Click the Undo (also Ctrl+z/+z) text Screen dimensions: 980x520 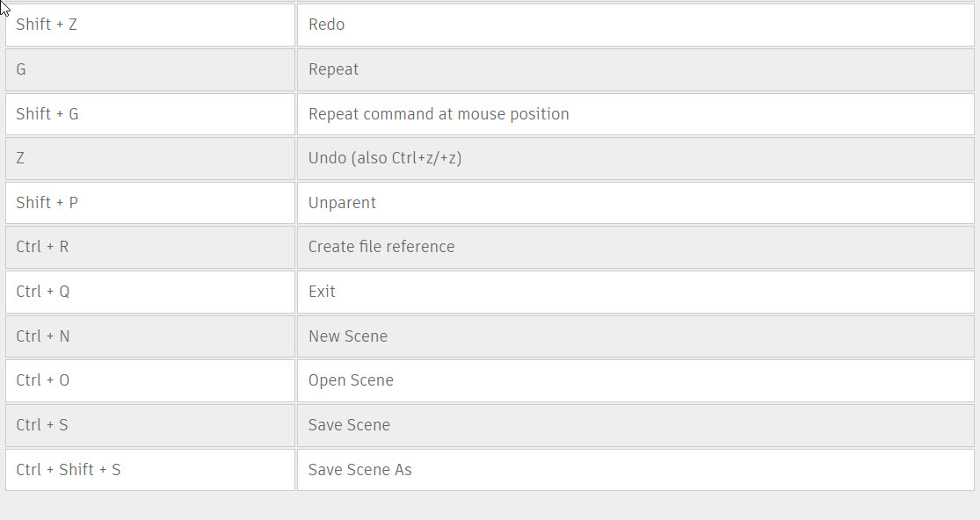pyautogui.click(x=385, y=159)
